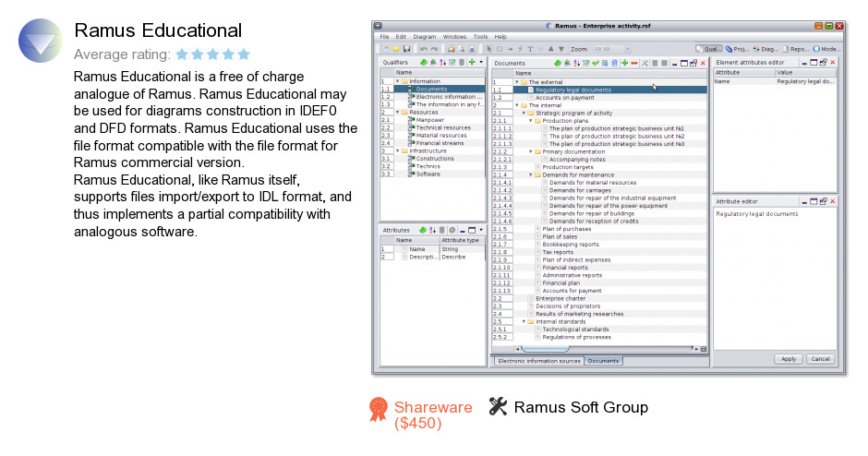Viewport: 868px width, 456px height.
Task: Click the redo arrow icon
Action: (435, 49)
